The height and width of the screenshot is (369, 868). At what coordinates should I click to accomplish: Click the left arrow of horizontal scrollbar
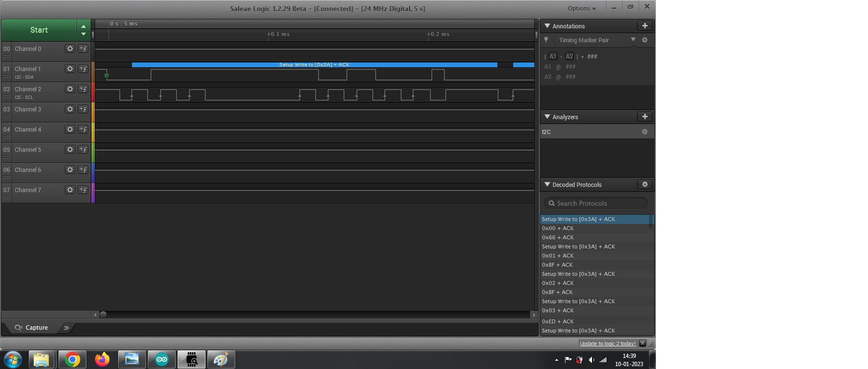[x=95, y=315]
